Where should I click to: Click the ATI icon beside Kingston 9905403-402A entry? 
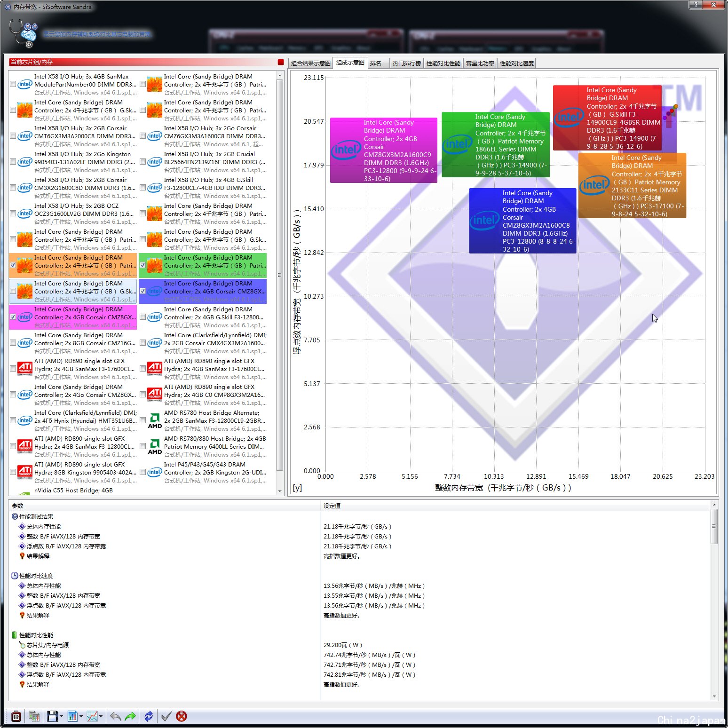coord(24,473)
